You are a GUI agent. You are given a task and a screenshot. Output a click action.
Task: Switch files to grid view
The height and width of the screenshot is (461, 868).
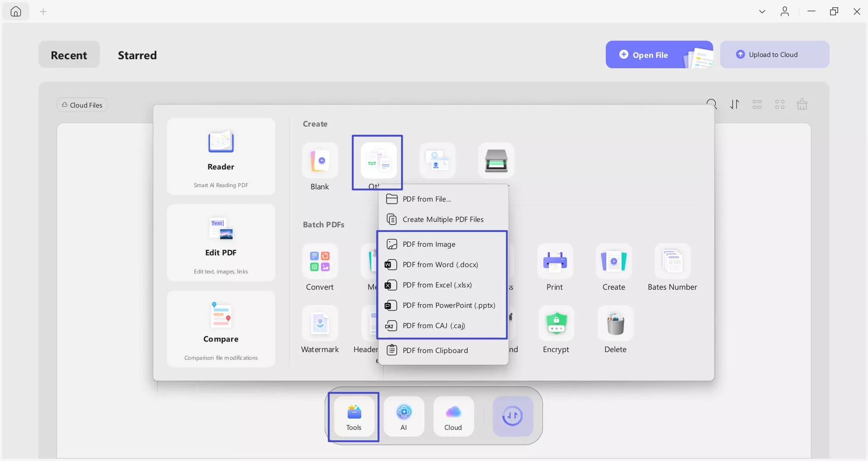click(779, 104)
